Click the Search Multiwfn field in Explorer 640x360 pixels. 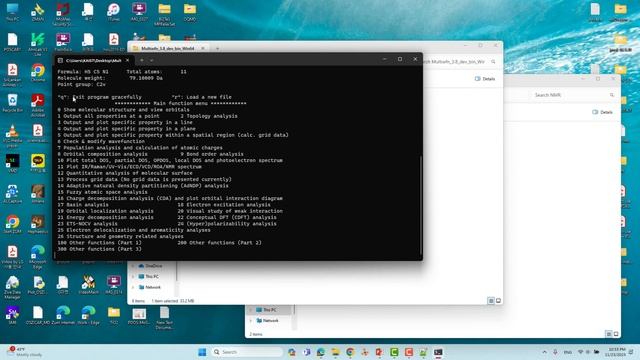click(x=460, y=62)
